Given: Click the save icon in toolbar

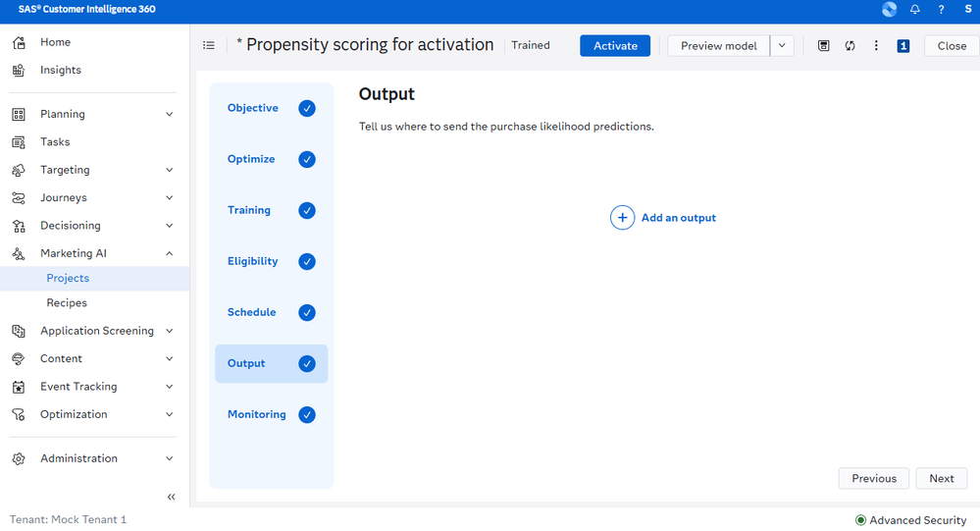Looking at the screenshot, I should point(824,46).
